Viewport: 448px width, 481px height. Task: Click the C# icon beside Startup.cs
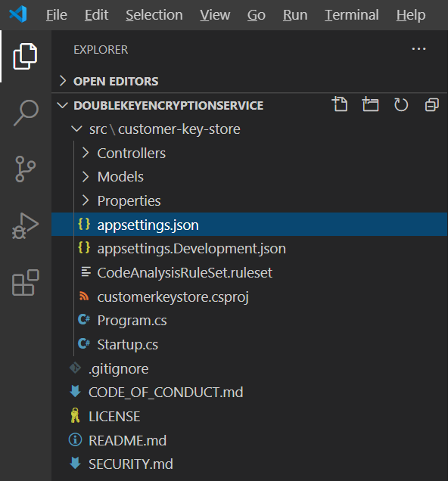point(84,343)
